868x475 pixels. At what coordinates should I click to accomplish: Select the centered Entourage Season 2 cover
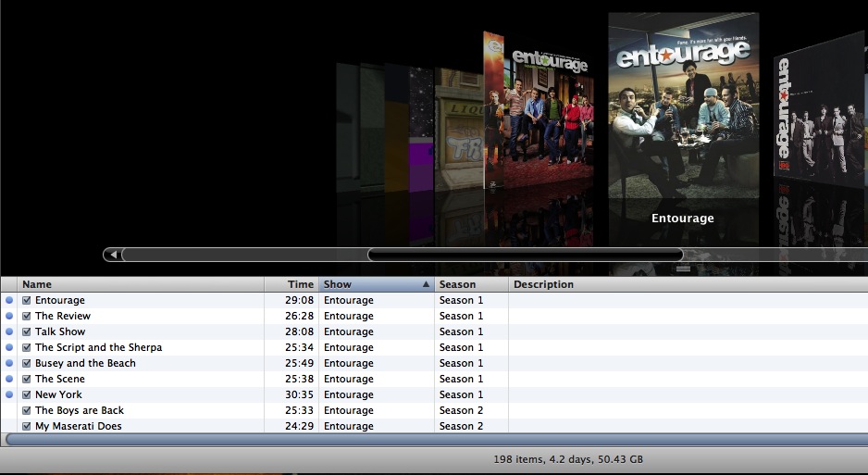[684, 106]
